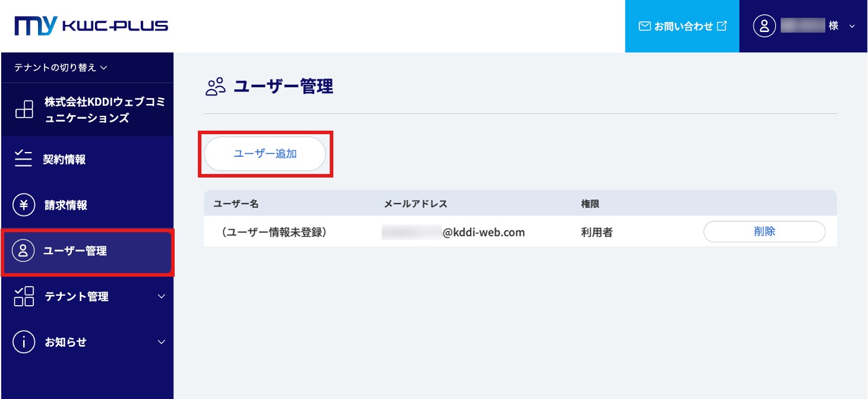Open お知らせ menu item

coord(87,342)
